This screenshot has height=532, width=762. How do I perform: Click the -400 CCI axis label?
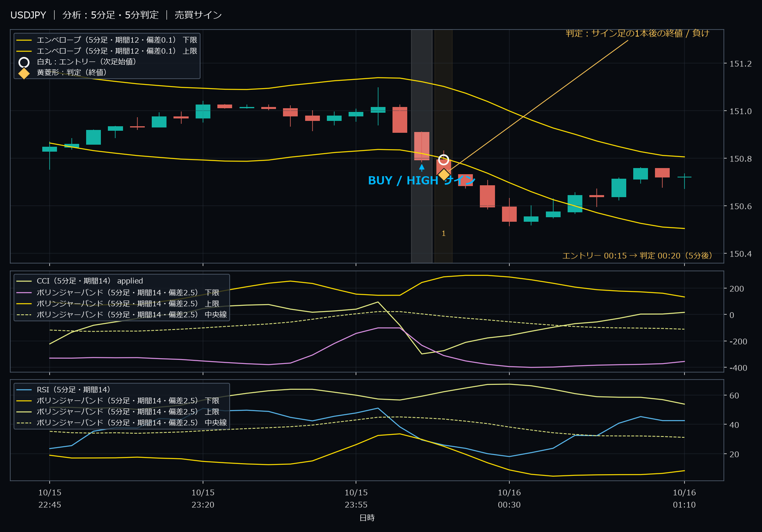coord(738,368)
